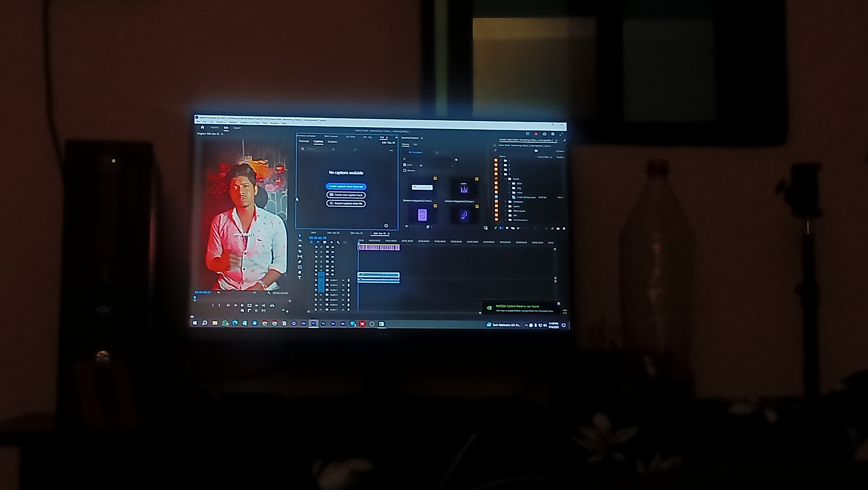The height and width of the screenshot is (490, 868).
Task: Toggle the Local checkbox in Essential Graphics
Action: (405, 165)
